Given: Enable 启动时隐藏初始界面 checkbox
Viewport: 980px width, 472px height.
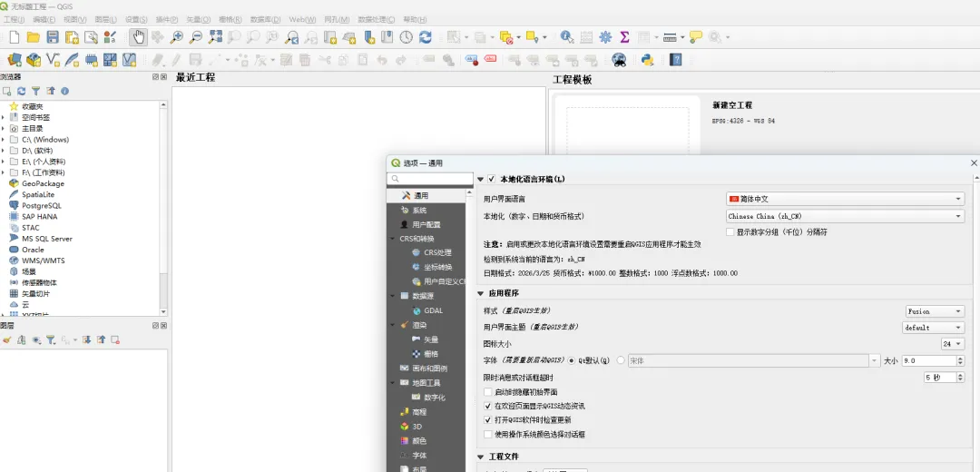Looking at the screenshot, I should (488, 392).
